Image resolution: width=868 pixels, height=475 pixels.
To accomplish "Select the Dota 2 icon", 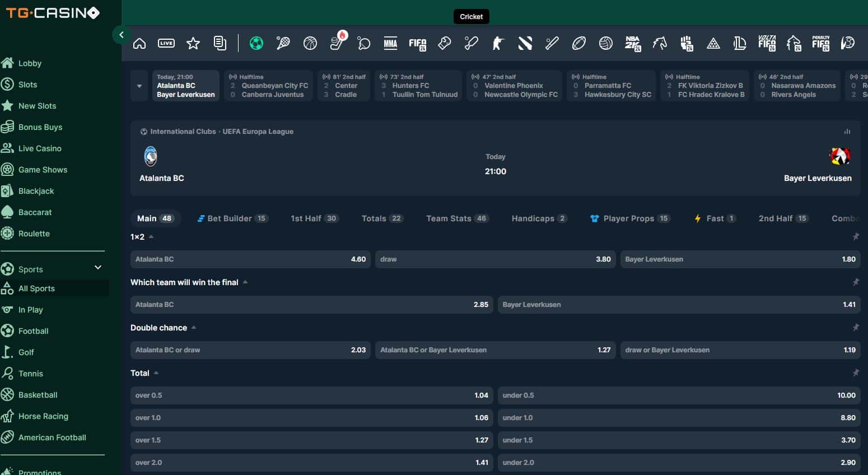I will 525,43.
